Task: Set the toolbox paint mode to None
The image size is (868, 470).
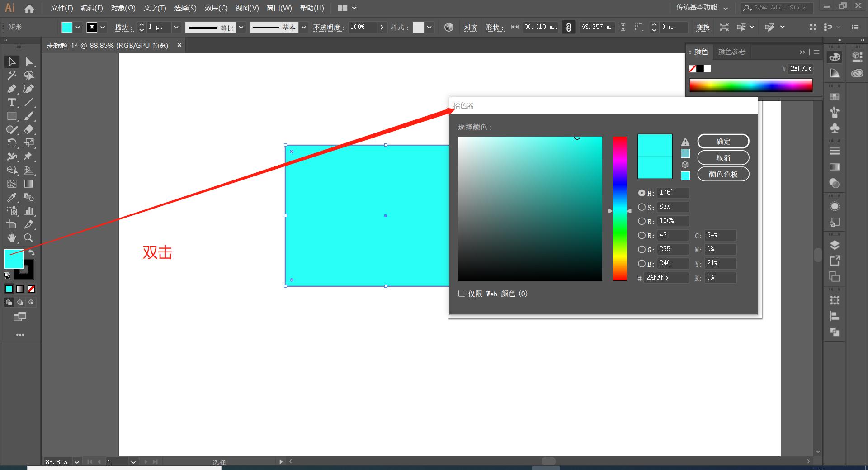Action: coord(31,289)
